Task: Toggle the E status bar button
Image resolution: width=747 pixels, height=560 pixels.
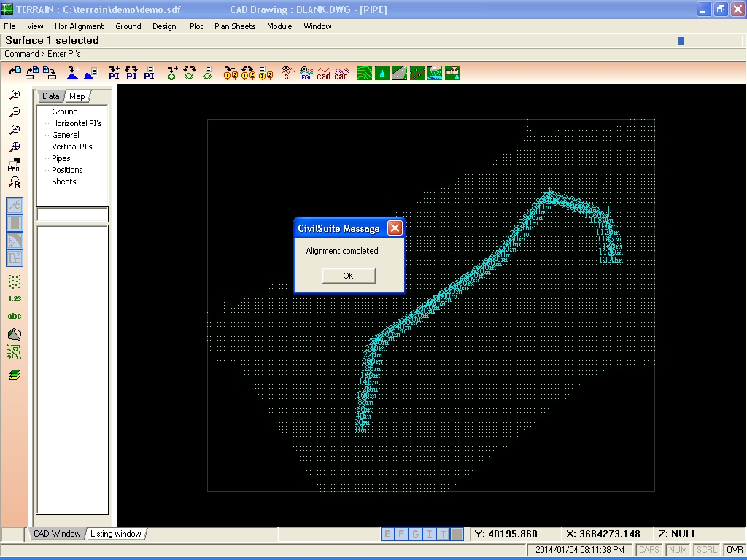Action: pyautogui.click(x=387, y=534)
